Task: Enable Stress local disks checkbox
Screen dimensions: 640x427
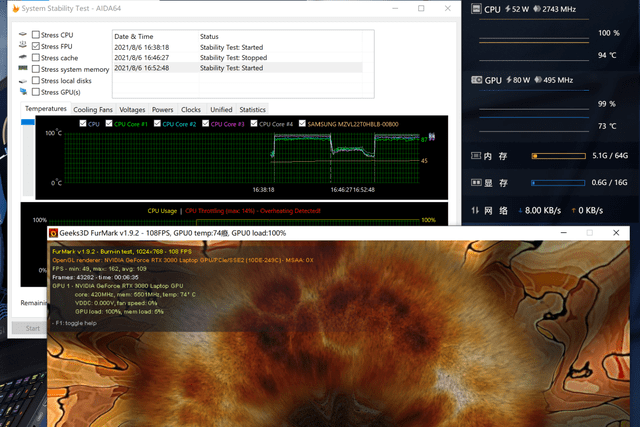Action: coord(36,80)
